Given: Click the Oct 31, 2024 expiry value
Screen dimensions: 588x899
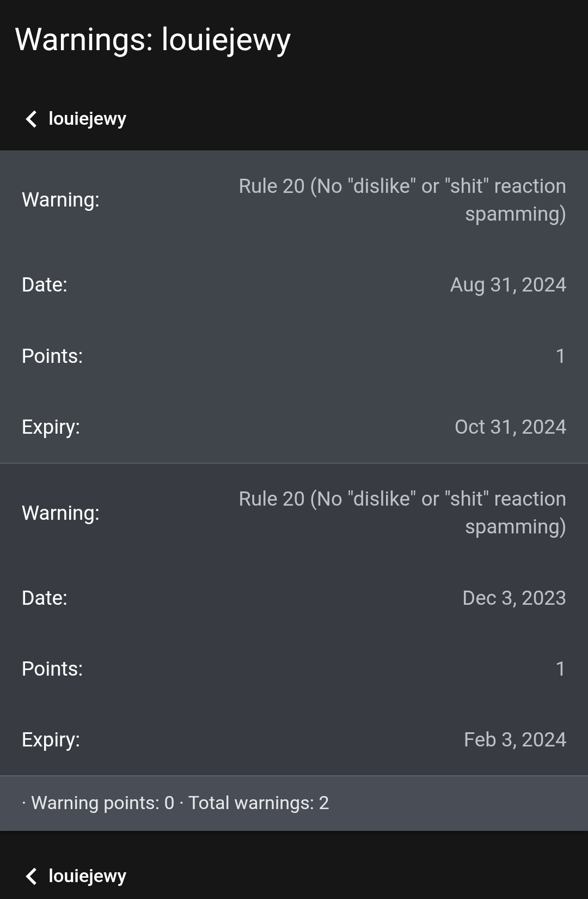Looking at the screenshot, I should pyautogui.click(x=510, y=427).
